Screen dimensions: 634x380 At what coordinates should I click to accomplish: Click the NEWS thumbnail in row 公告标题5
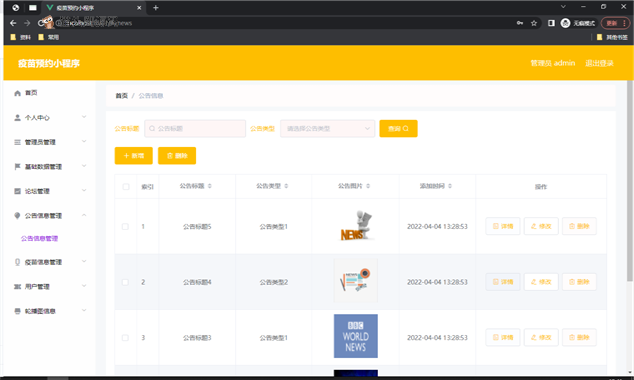(356, 226)
